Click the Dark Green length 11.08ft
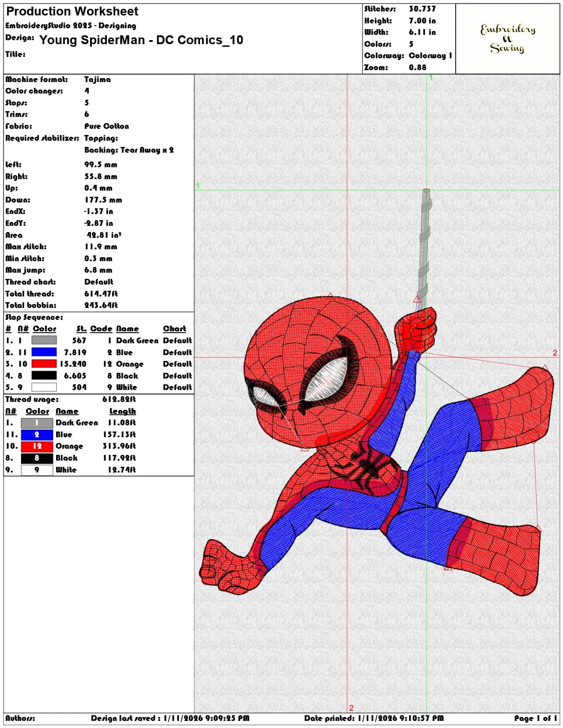Viewport: 563px width, 728px height. (121, 423)
